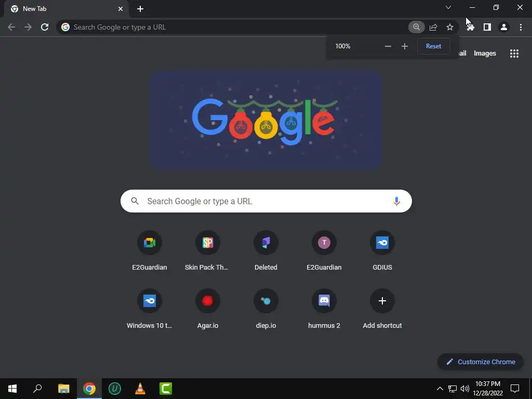Screen dimensions: 532x399
Task: Click the Google icon in the address bar
Action: pos(65,27)
